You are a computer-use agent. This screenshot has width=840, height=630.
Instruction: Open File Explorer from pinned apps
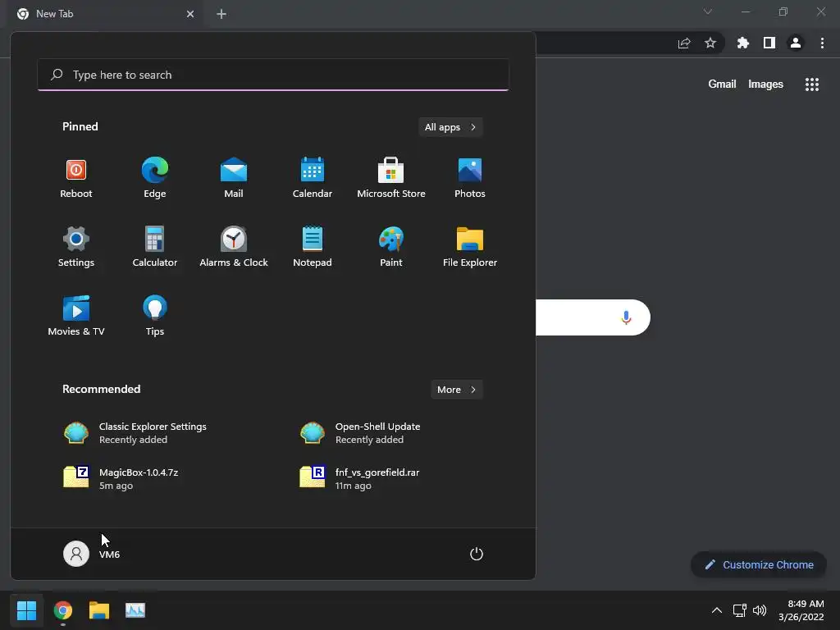pos(470,247)
